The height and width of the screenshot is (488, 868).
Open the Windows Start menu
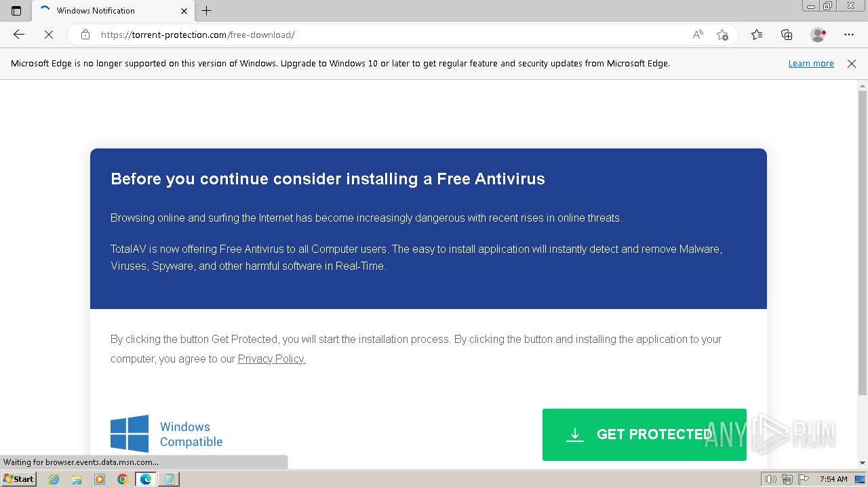pos(19,479)
